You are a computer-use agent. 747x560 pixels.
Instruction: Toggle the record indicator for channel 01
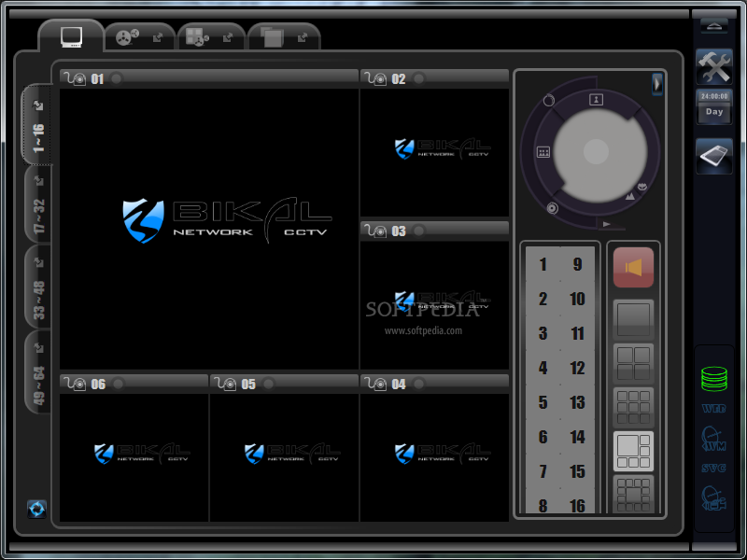[x=116, y=78]
